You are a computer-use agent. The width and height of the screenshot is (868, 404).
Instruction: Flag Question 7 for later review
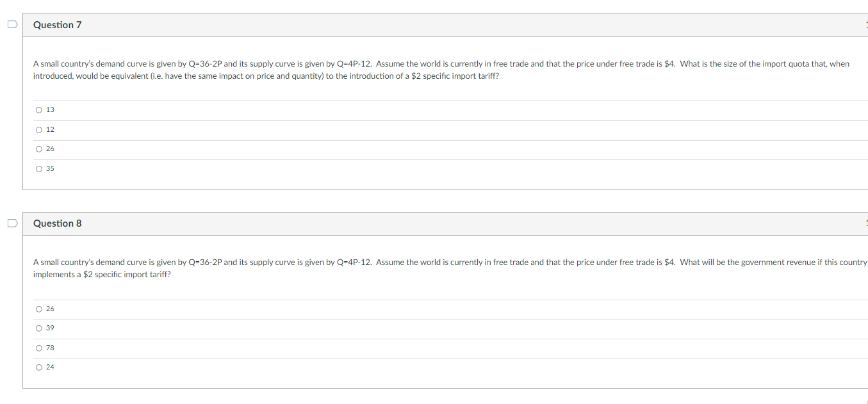point(12,23)
